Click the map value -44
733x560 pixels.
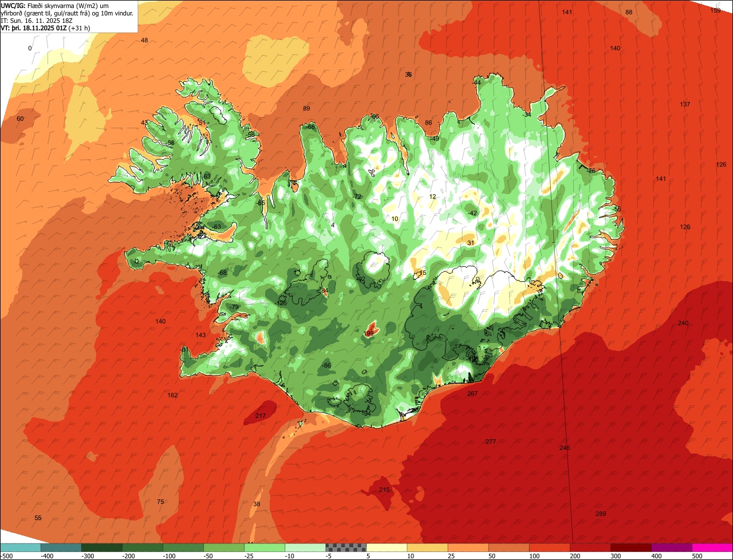coord(476,82)
